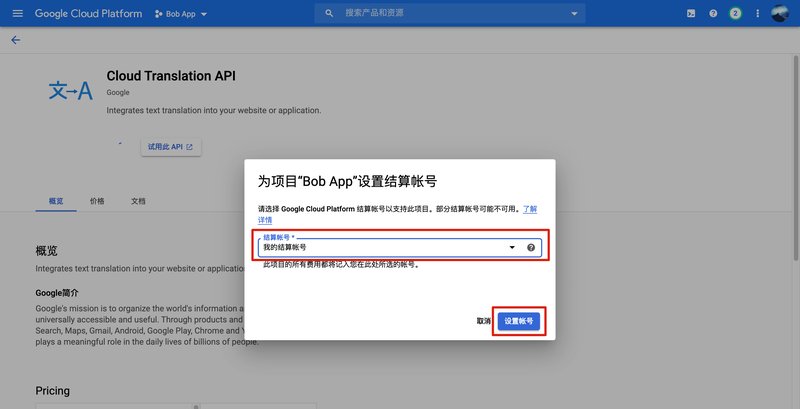Switch to the 文档 tab
Viewport: 800px width, 409px height.
coord(138,201)
